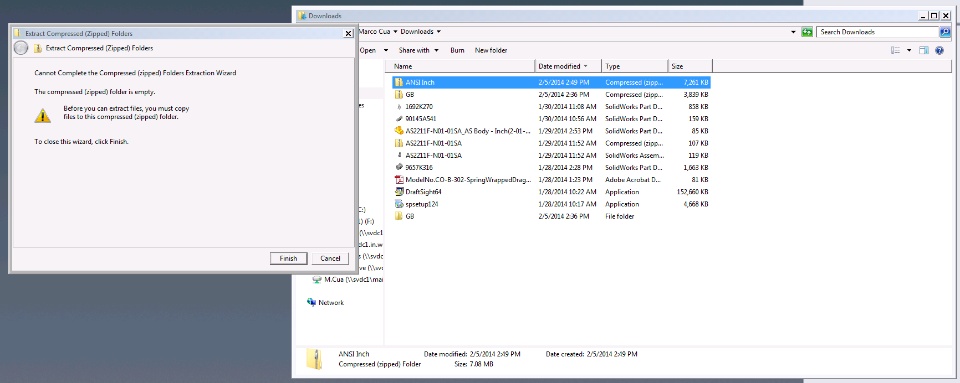Close the Extract Compressed Folders dialog

point(348,34)
